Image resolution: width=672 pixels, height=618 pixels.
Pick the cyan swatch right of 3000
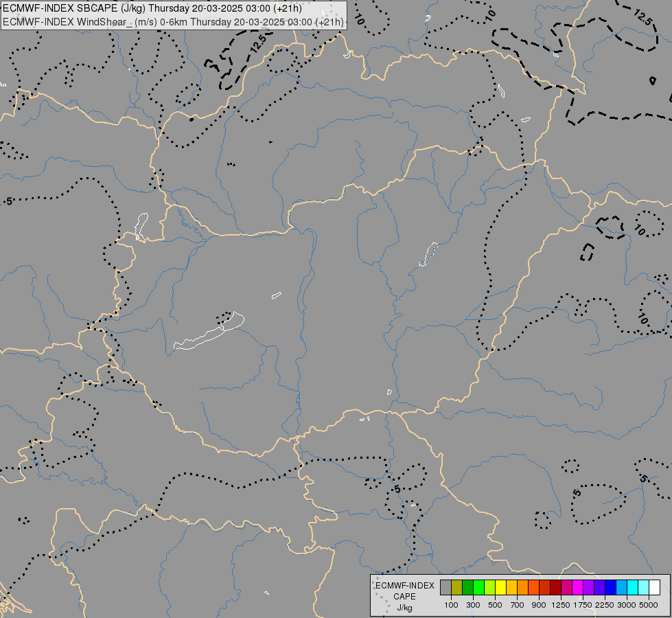[633, 587]
